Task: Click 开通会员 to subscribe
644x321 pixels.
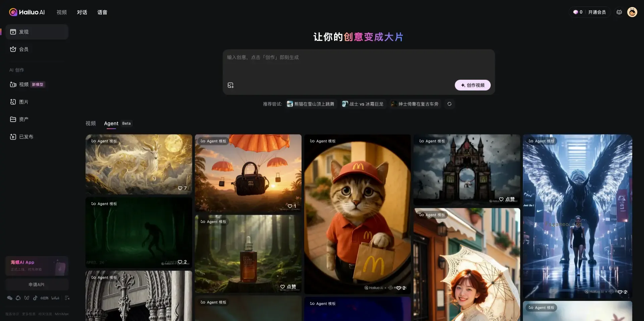Action: point(597,12)
